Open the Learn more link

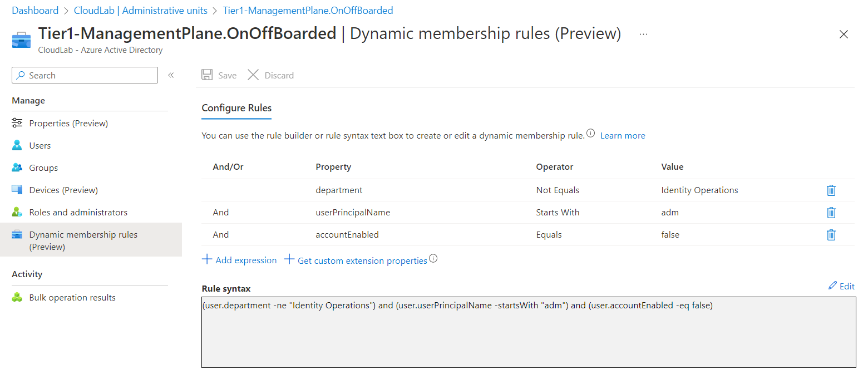coord(623,136)
